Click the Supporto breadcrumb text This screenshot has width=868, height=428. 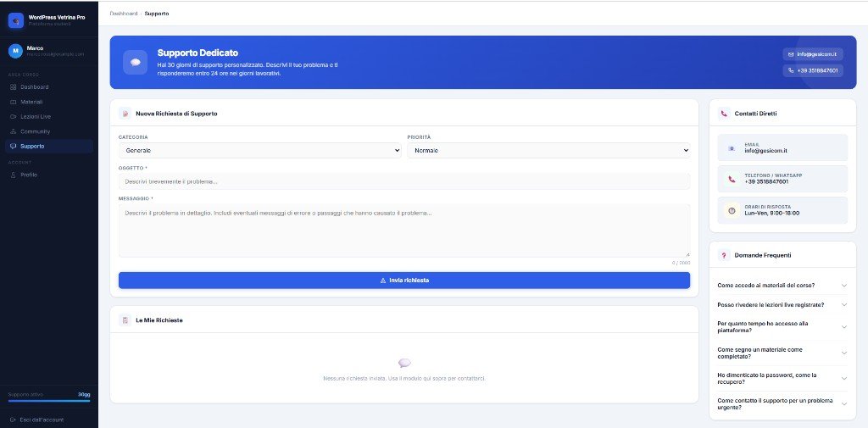pos(157,14)
